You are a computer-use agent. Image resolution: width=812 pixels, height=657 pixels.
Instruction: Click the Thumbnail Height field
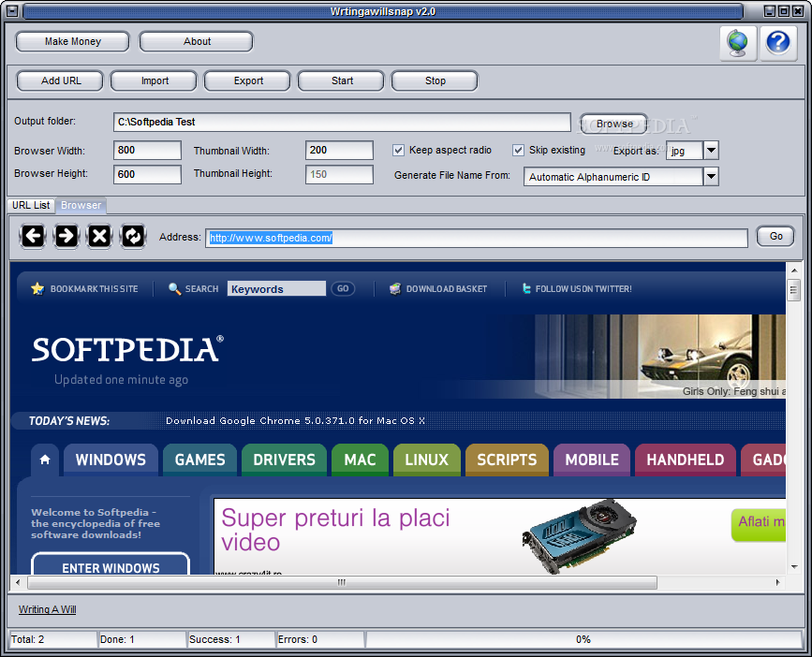339,174
